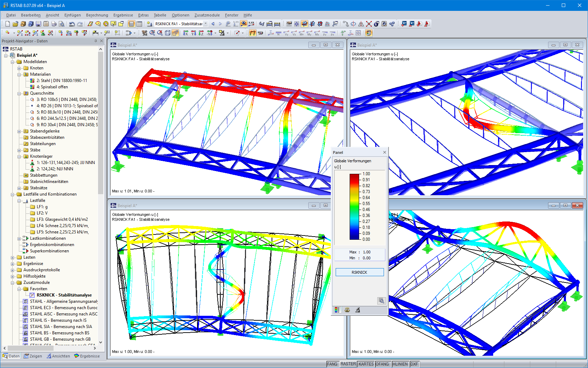Click the Redo arrow icon
The image size is (588, 368).
coord(80,24)
